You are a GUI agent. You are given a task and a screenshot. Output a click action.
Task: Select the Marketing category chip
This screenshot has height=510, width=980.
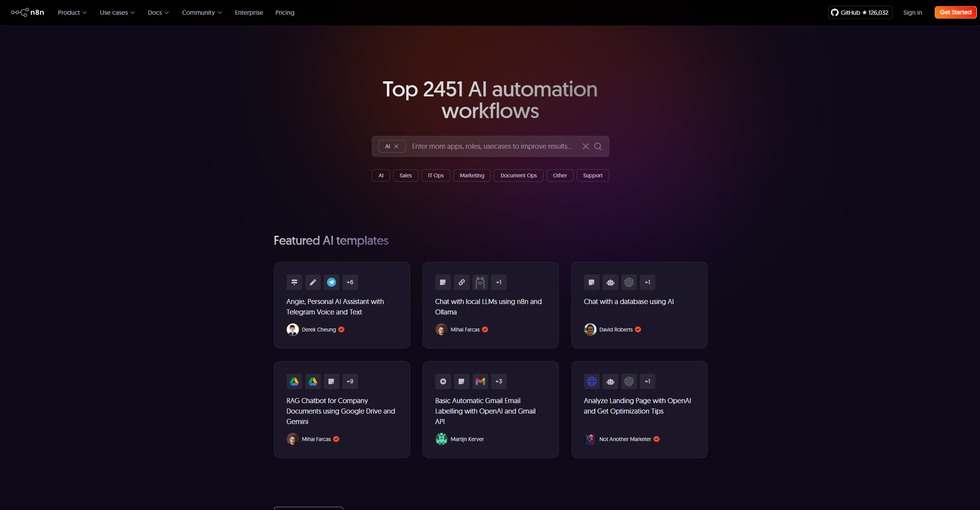[472, 175]
